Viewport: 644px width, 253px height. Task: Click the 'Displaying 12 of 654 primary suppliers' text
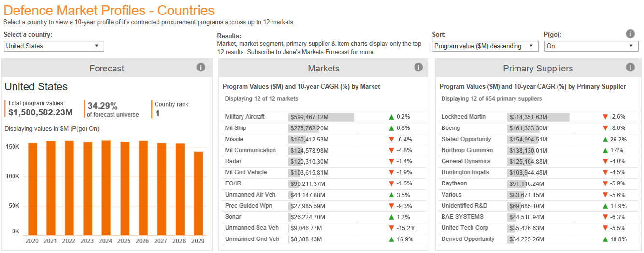coord(491,98)
